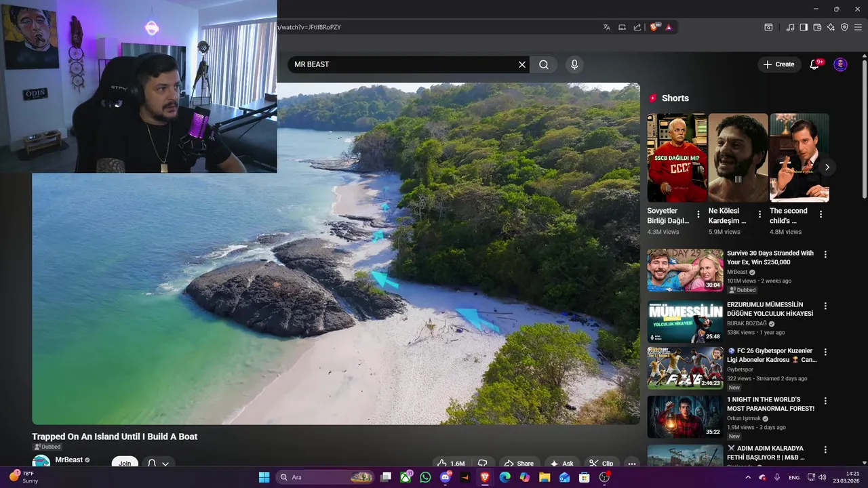This screenshot has height=488, width=868.
Task: Click the Trapped On An Island video frame
Action: pyautogui.click(x=336, y=253)
